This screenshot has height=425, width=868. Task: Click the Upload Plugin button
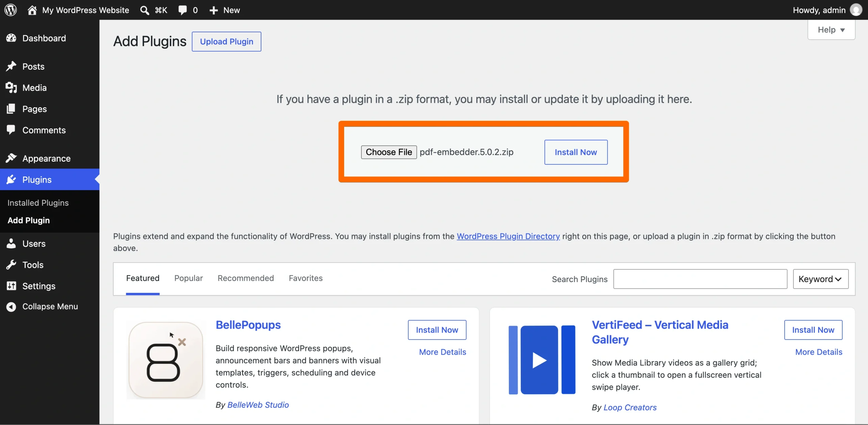click(226, 41)
